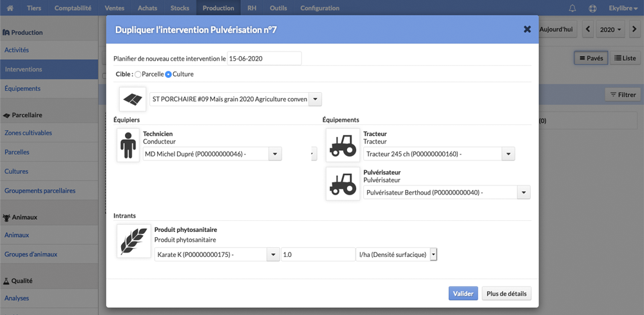Open the Comptabilité menu
The image size is (644, 315).
pyautogui.click(x=73, y=8)
